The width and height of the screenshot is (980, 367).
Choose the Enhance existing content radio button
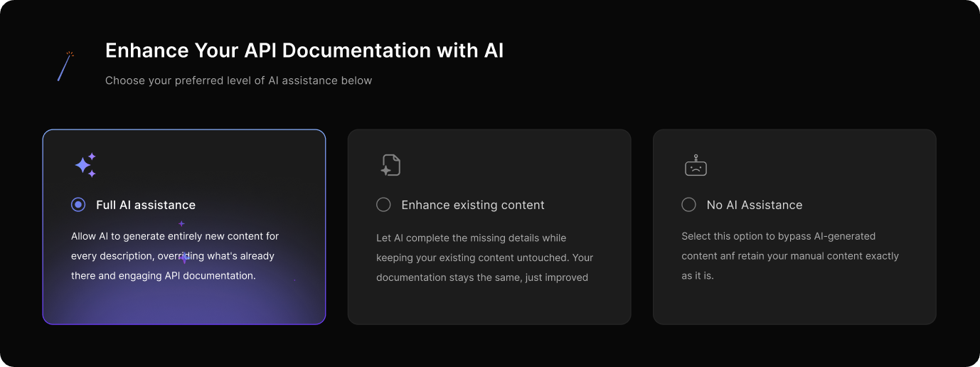coord(383,205)
